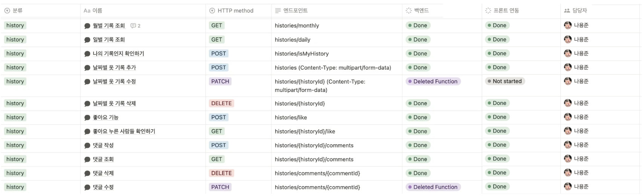
Task: Click page icon next to 나의 기록인지 확인하기
Action: pos(87,54)
